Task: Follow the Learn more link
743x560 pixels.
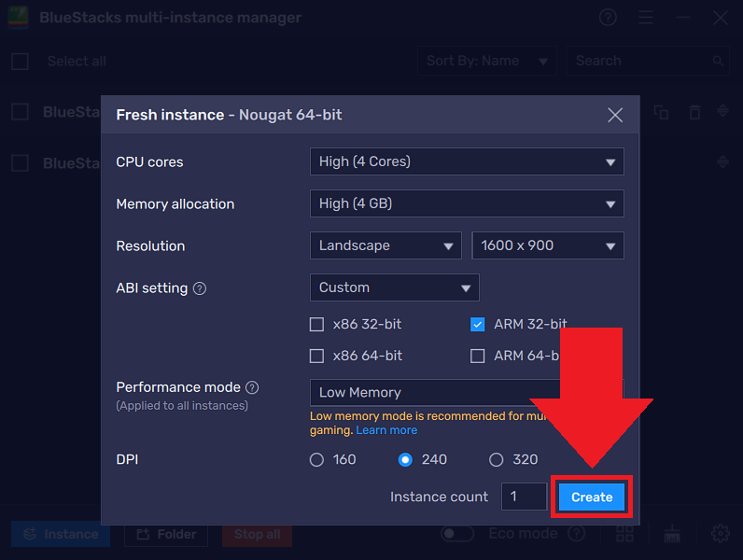Action: (x=386, y=430)
